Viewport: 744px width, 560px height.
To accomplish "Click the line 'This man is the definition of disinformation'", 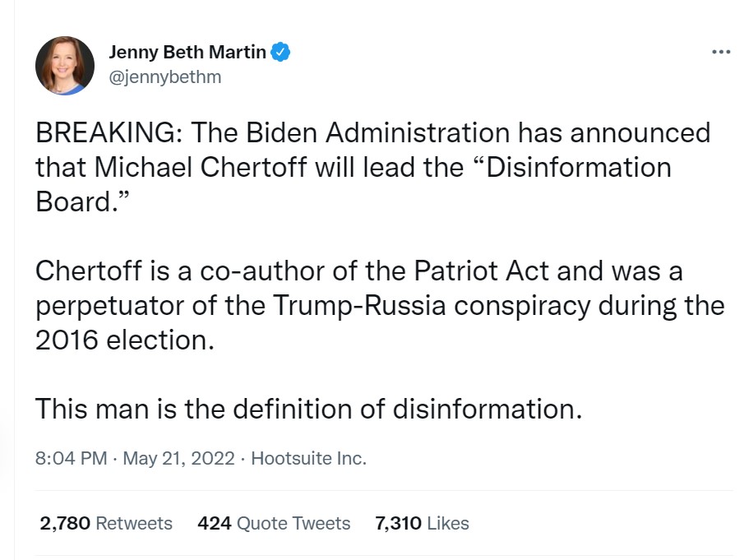I will coord(308,409).
